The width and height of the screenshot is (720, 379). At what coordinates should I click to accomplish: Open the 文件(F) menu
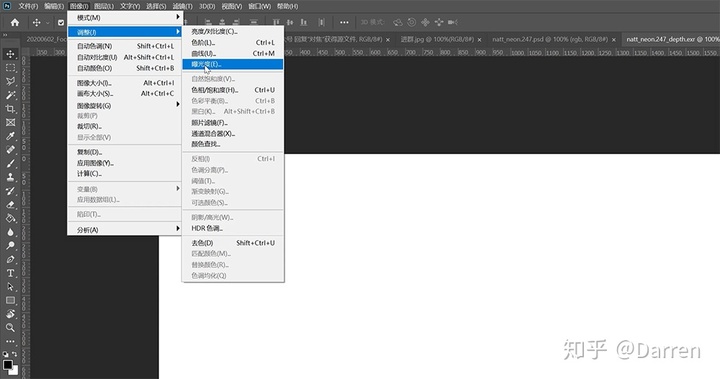coord(28,6)
